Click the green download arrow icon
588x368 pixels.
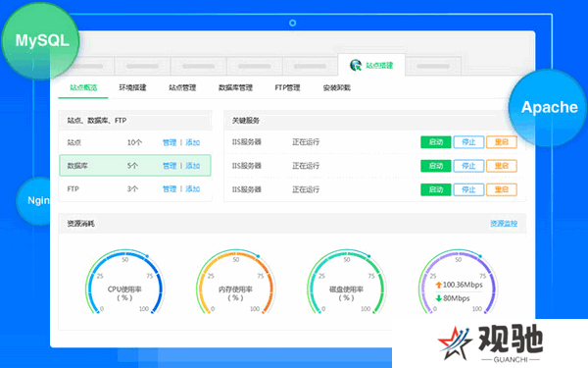[x=438, y=298]
